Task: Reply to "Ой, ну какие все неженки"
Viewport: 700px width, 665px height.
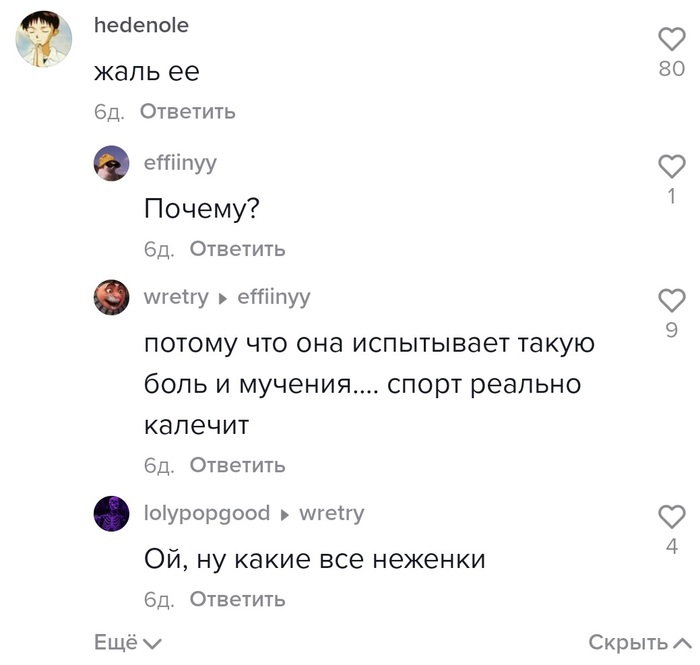Action: (237, 599)
